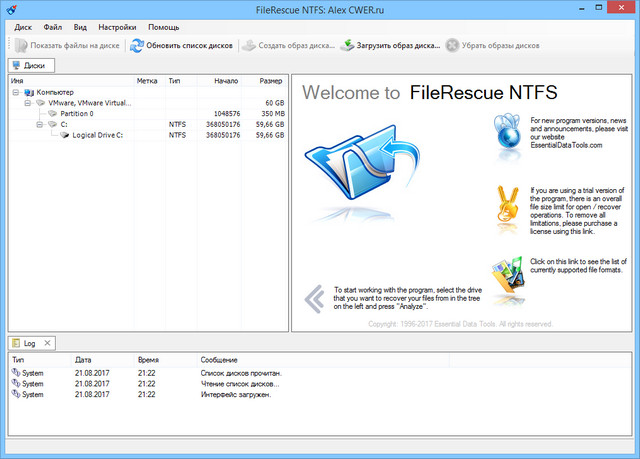Image resolution: width=640 pixels, height=459 pixels.
Task: Click Remove disk images toolbar button
Action: (x=493, y=45)
